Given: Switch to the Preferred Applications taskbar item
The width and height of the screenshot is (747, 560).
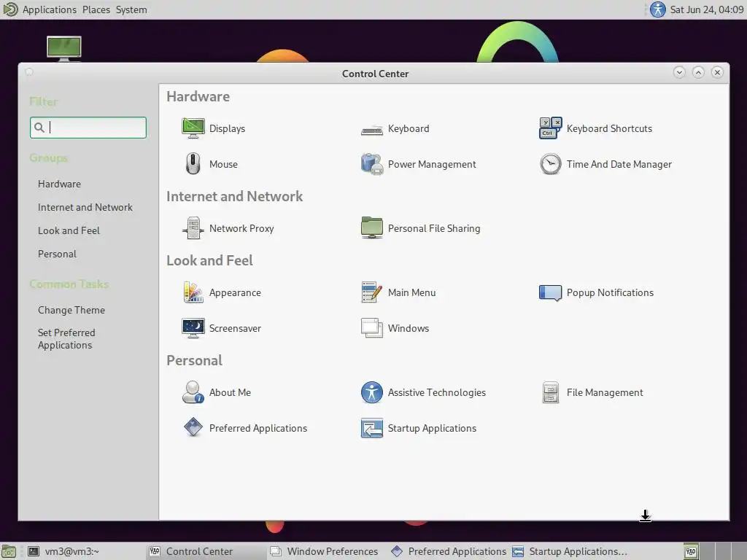Looking at the screenshot, I should click(x=449, y=551).
